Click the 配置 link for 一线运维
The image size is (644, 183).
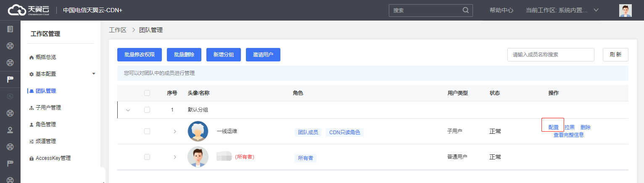[x=553, y=127]
